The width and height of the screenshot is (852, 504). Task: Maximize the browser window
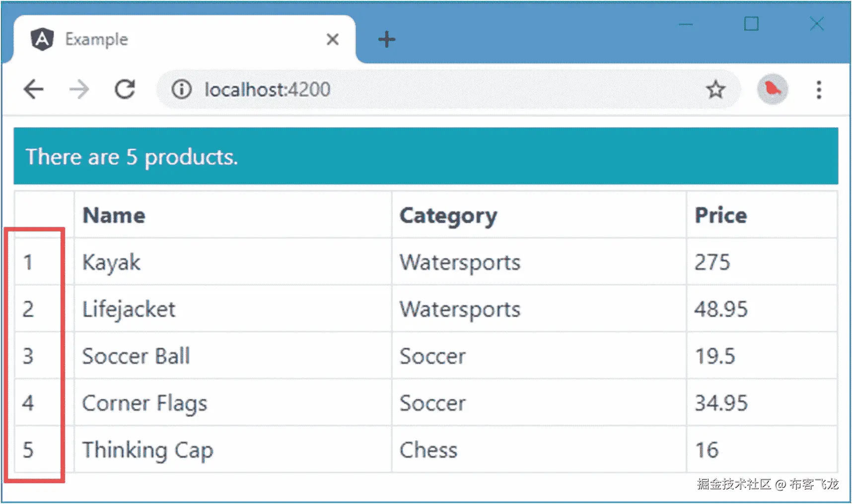click(x=751, y=24)
